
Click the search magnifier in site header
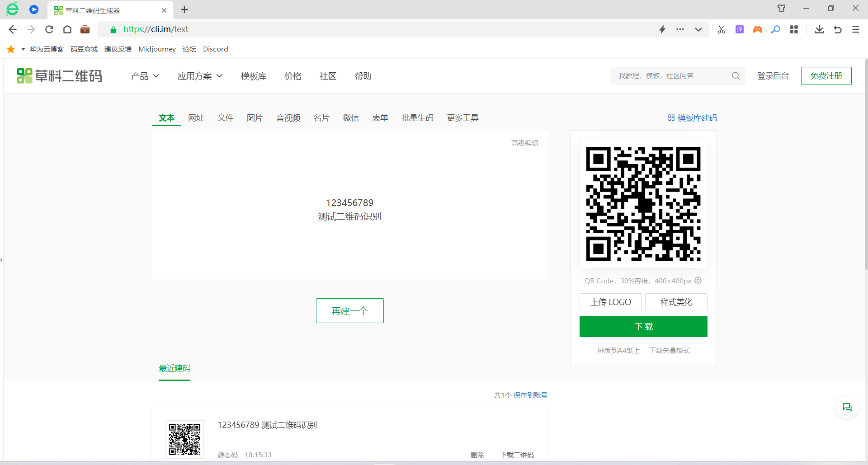(x=736, y=76)
